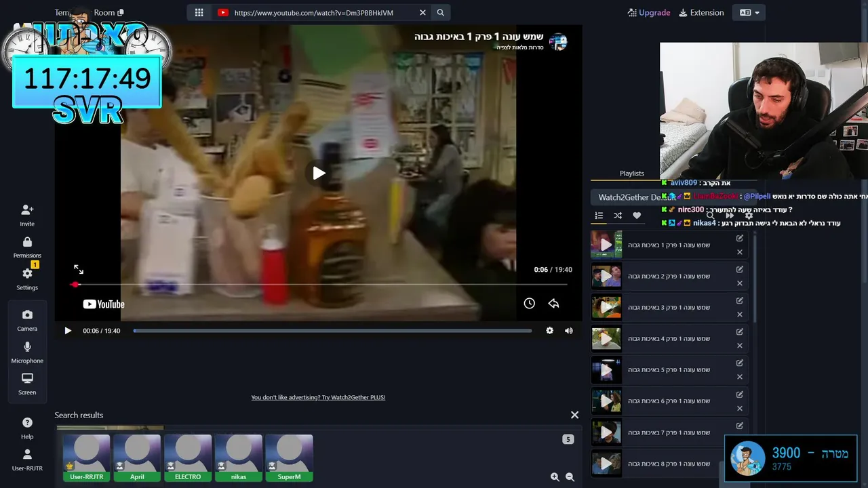Edit playlist item פרק 3

click(740, 300)
